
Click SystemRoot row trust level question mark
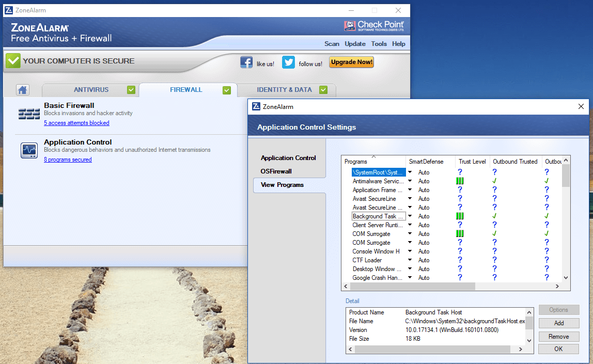click(x=460, y=172)
